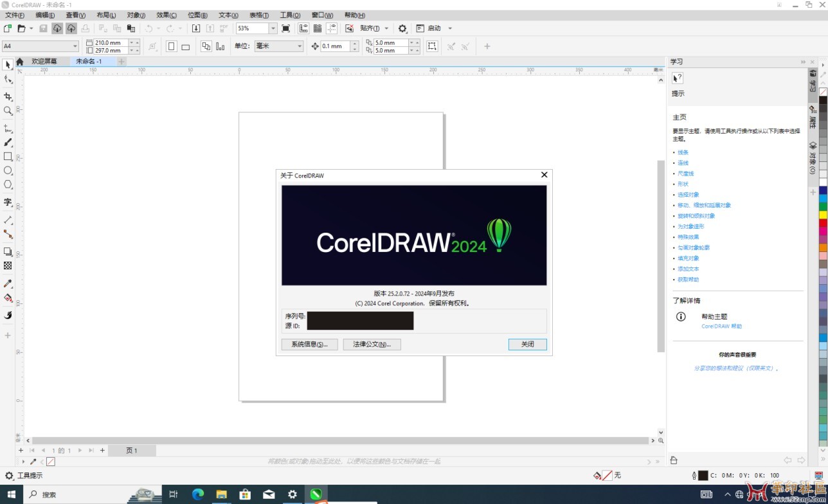Open the A4 page size dropdown
This screenshot has width=828, height=504.
coord(75,46)
